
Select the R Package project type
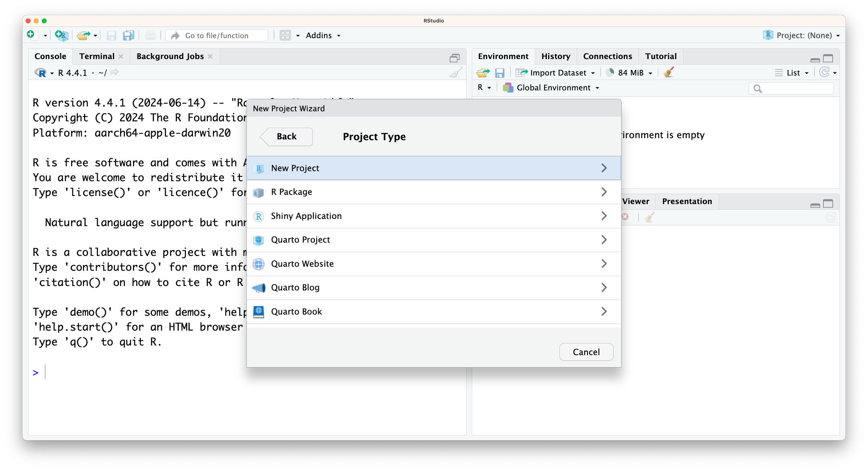click(x=434, y=192)
